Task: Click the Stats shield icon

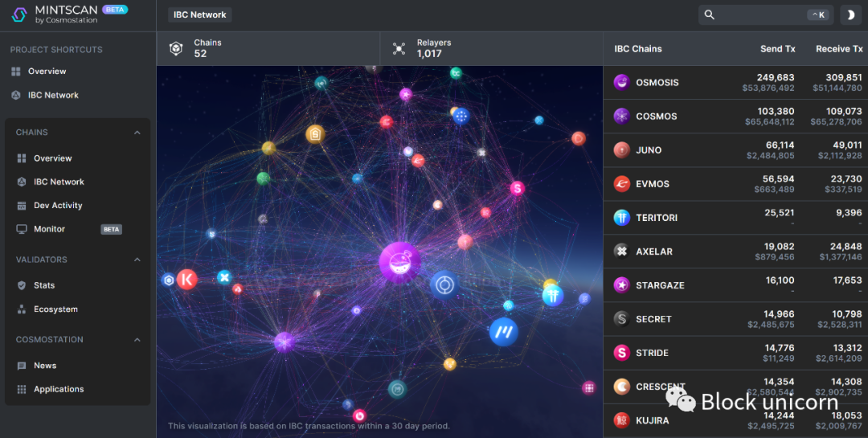Action: pos(22,286)
